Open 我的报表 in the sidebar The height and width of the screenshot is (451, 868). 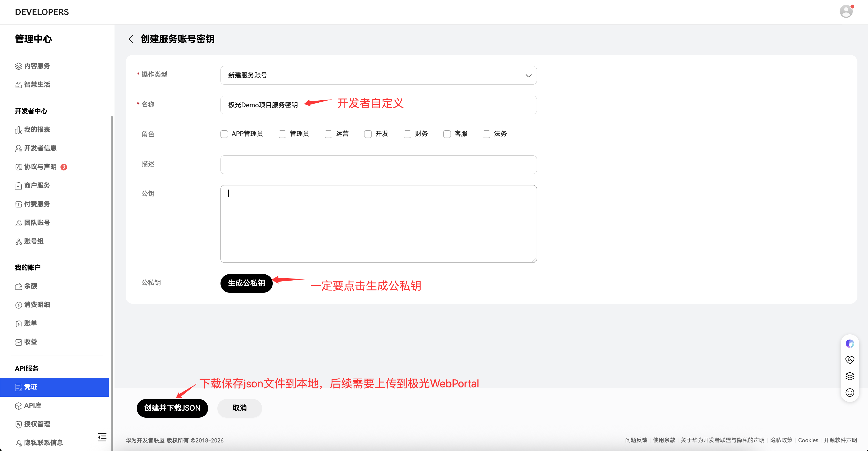click(x=37, y=130)
